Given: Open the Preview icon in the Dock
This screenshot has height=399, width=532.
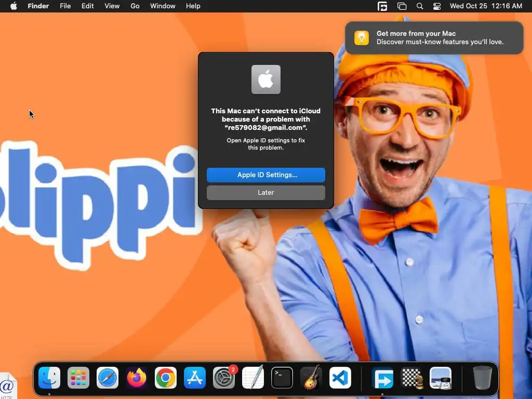Looking at the screenshot, I should (441, 377).
